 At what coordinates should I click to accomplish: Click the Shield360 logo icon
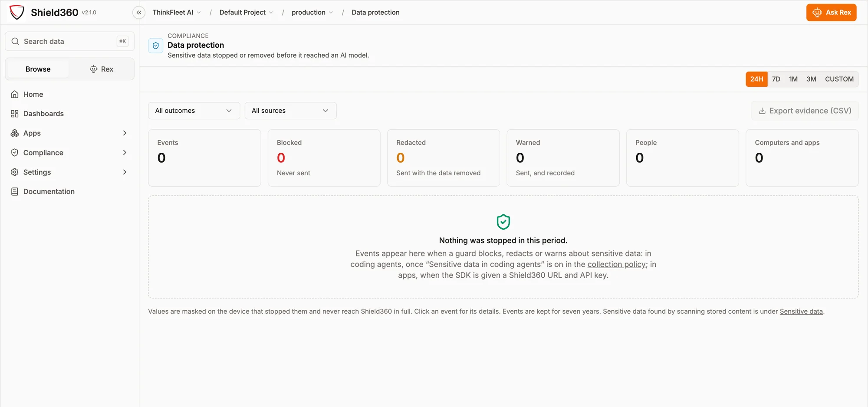pos(17,12)
